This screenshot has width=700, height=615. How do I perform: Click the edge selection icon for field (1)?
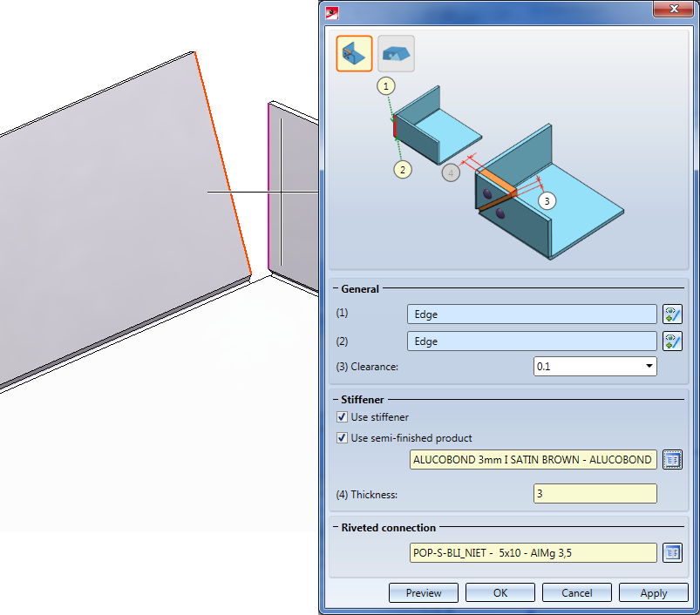pyautogui.click(x=672, y=314)
